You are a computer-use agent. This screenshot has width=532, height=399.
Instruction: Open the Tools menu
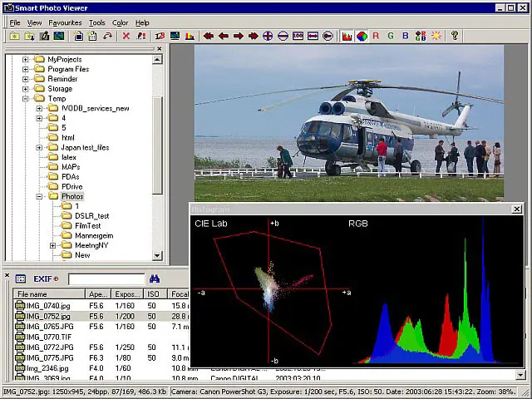pyautogui.click(x=97, y=22)
